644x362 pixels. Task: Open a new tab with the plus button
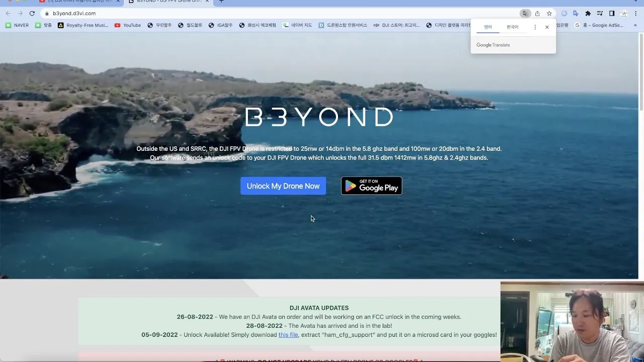pos(221,2)
